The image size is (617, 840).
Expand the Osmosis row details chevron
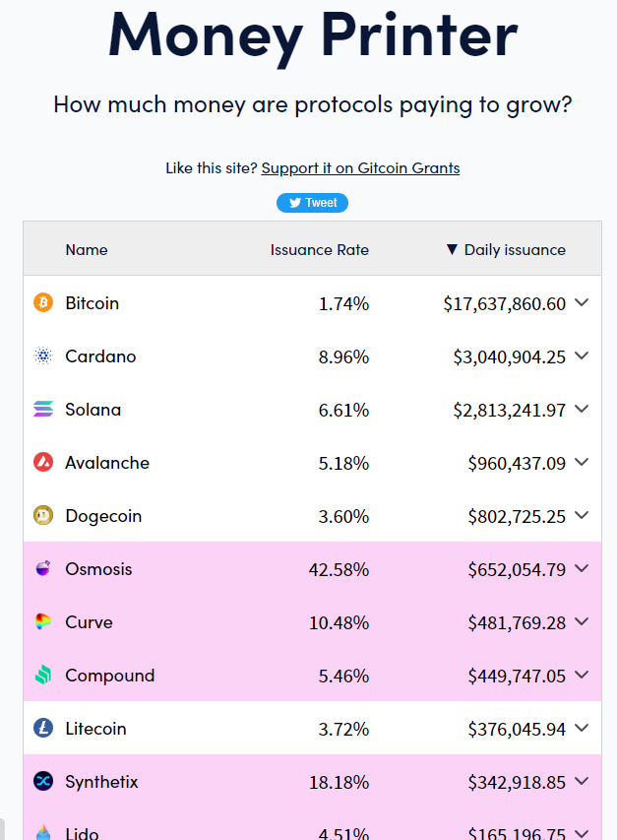pos(581,569)
